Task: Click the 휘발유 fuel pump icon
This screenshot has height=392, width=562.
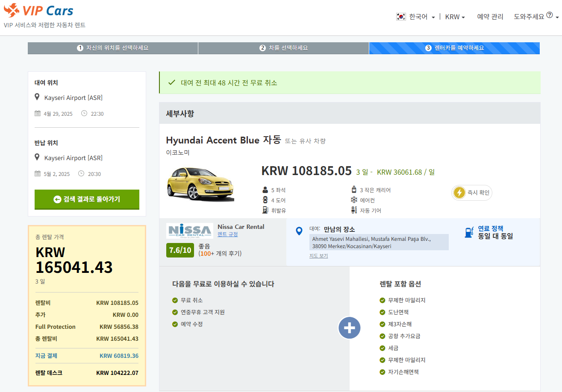Action: 265,210
